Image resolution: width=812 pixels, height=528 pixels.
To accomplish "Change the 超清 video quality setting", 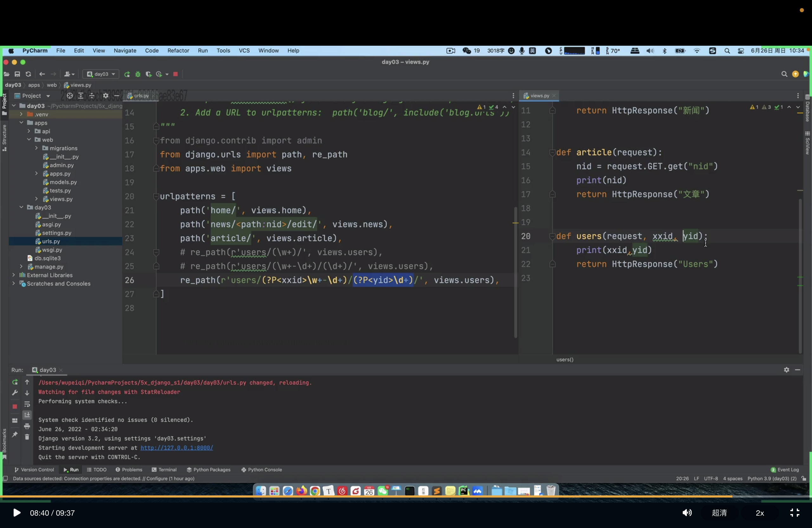I will click(719, 513).
